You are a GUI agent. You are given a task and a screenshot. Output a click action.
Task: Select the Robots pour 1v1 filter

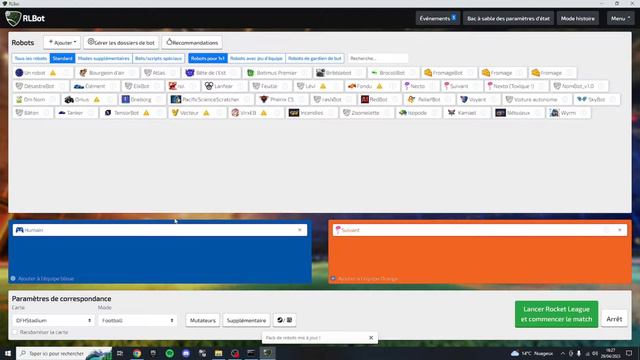tap(208, 58)
